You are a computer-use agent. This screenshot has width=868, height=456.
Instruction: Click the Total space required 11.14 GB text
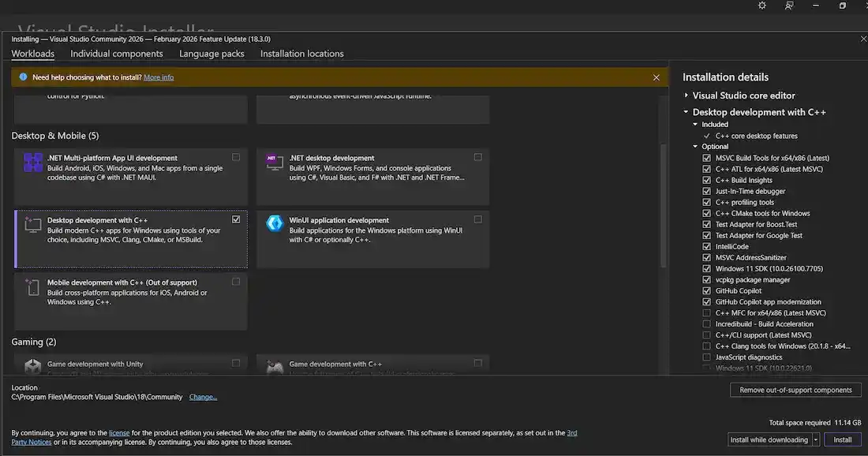(815, 422)
